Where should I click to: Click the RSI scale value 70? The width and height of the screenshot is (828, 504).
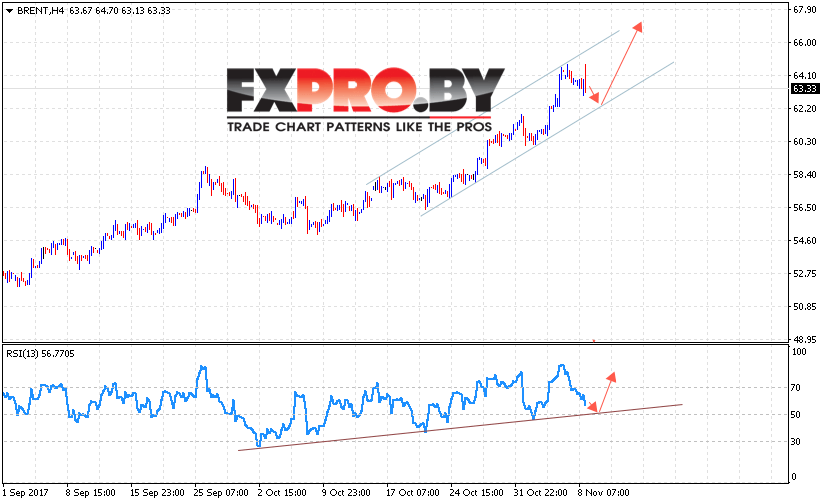click(x=796, y=388)
